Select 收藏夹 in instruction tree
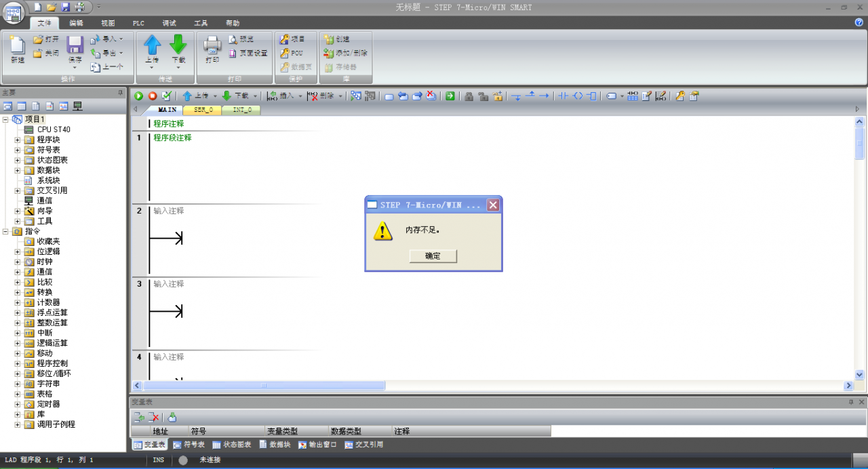 (48, 241)
